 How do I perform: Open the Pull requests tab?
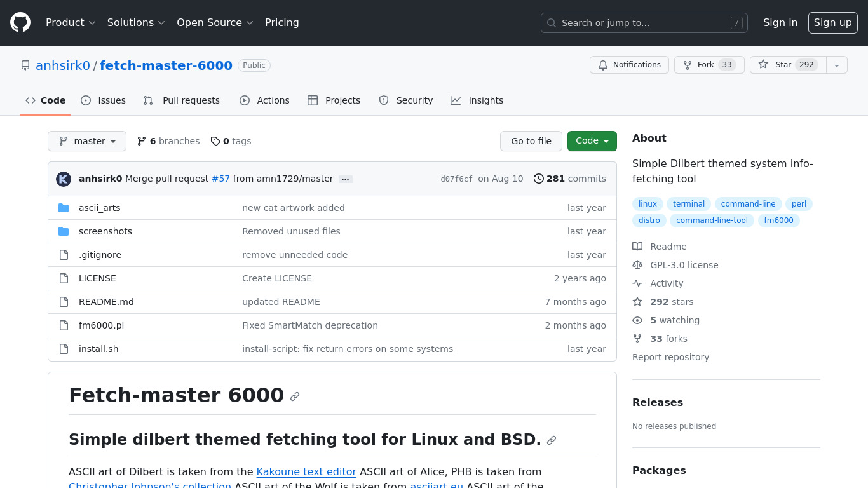point(182,100)
